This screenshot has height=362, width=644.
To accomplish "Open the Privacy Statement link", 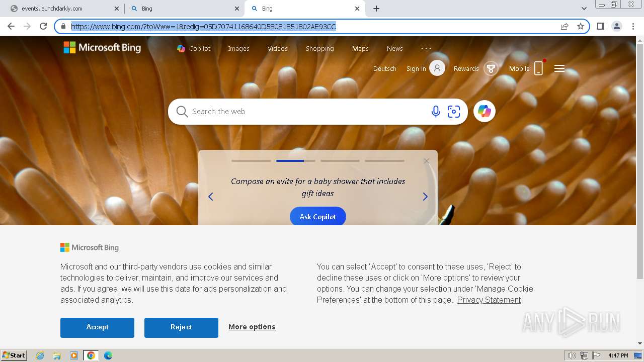I will coord(489,300).
